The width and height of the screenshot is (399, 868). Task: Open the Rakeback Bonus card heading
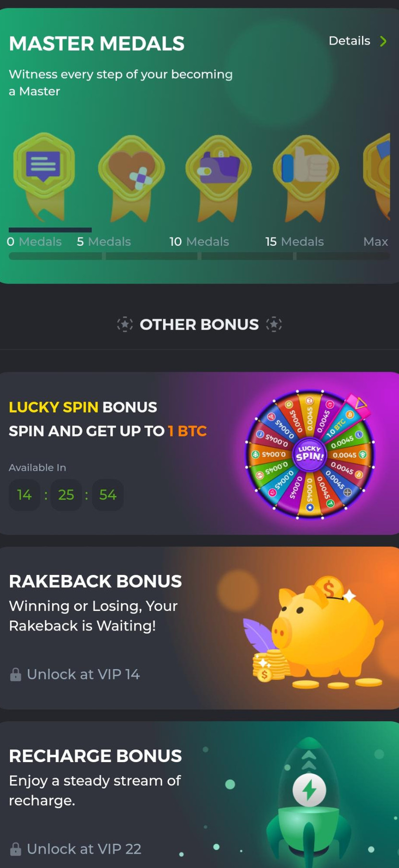[95, 581]
